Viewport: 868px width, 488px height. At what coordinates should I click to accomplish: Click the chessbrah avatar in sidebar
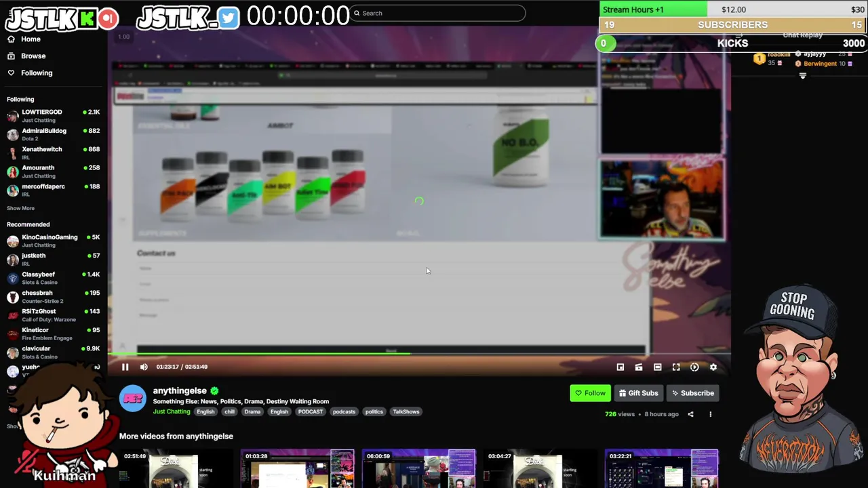point(12,297)
